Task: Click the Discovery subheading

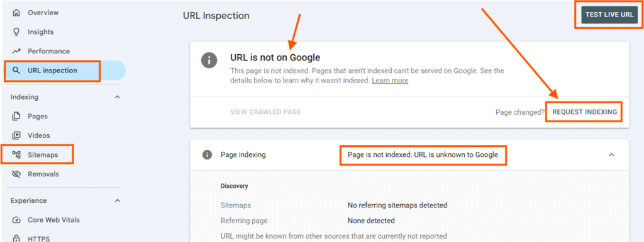Action: [x=235, y=186]
